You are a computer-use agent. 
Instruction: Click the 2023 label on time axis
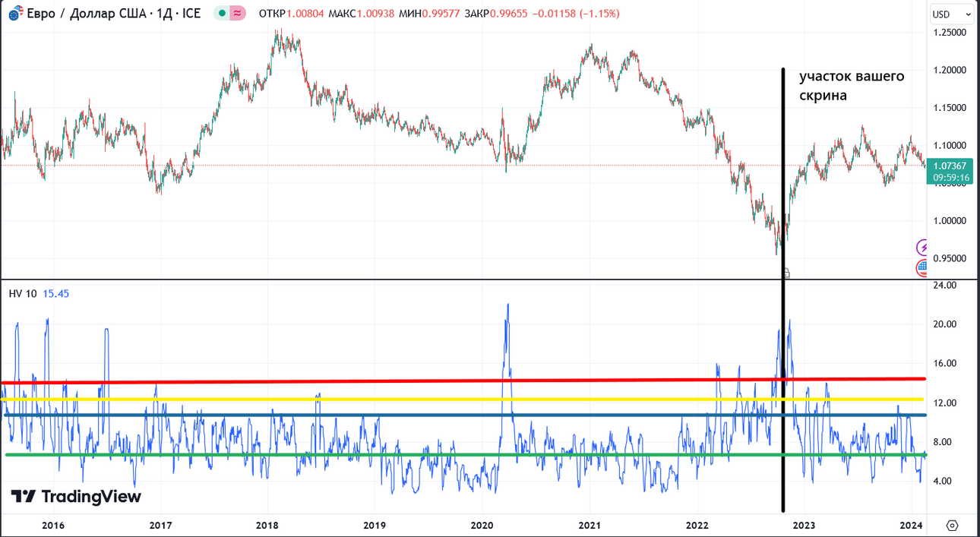pos(804,525)
